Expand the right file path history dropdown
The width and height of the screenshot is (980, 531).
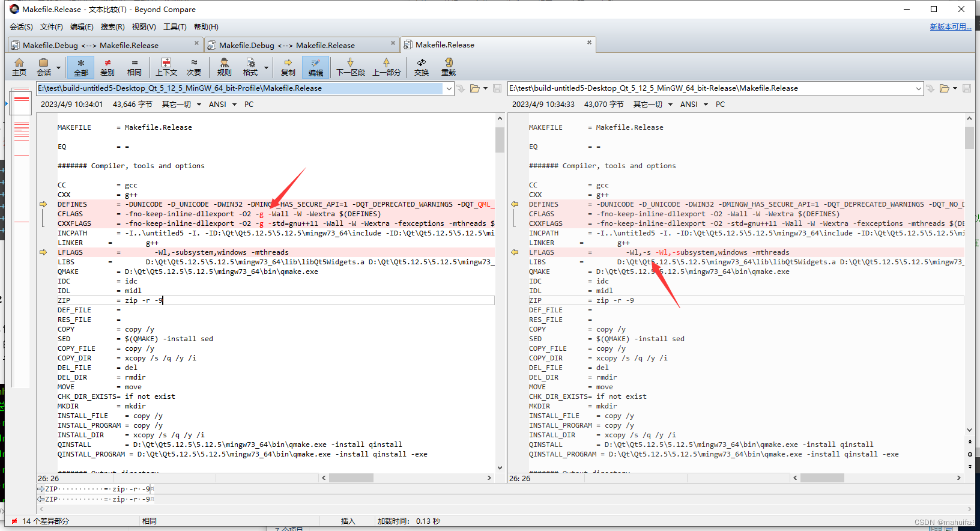point(918,88)
